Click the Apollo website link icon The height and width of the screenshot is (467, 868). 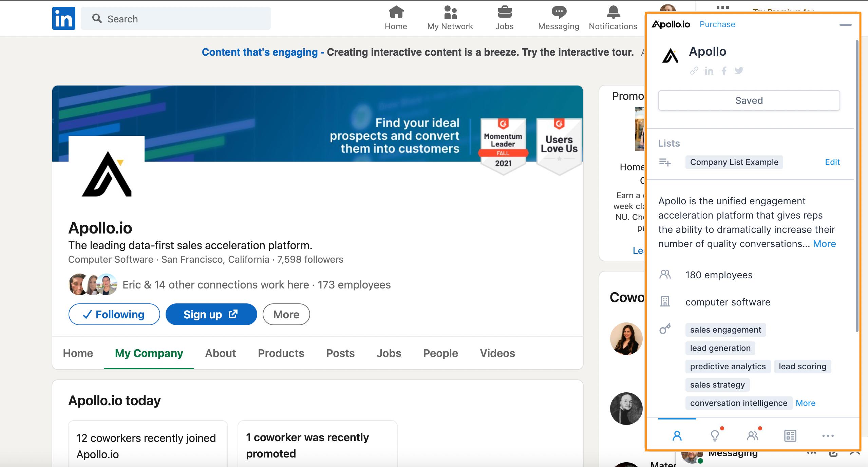694,71
